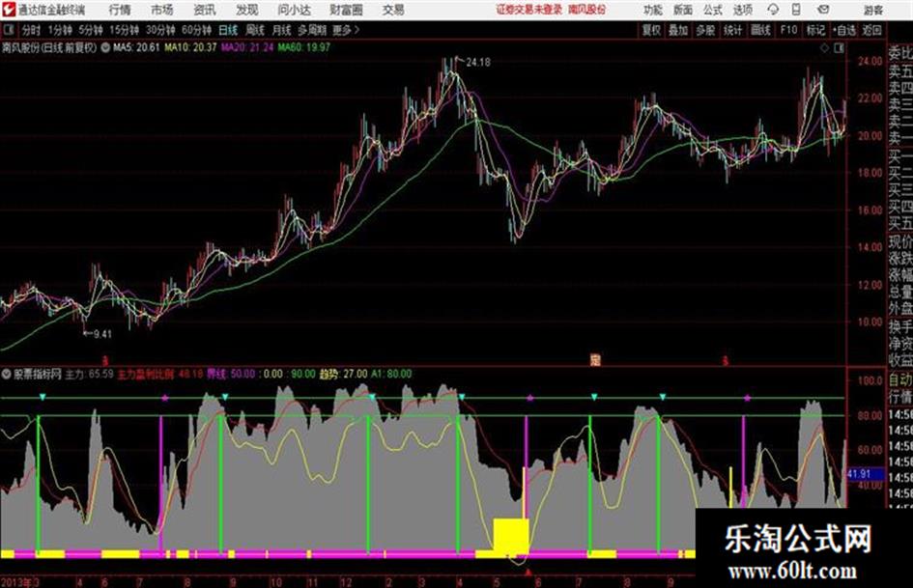The width and height of the screenshot is (913, 588).
Task: Click the 9.41 low price label
Action: coord(101,334)
